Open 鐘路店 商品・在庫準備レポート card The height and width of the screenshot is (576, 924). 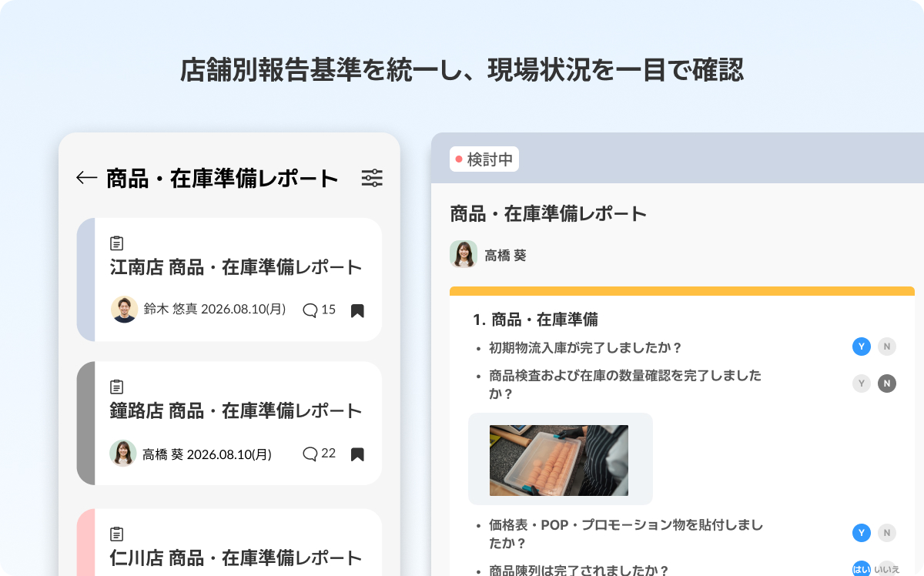coord(229,423)
